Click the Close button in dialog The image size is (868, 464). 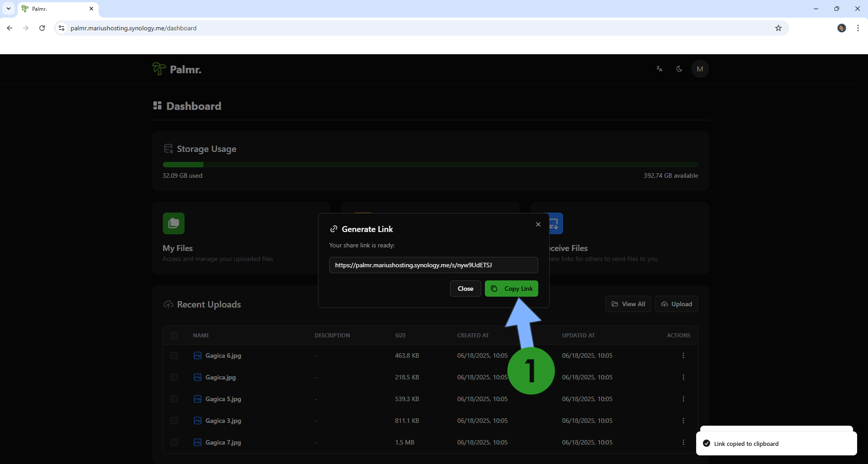point(465,289)
